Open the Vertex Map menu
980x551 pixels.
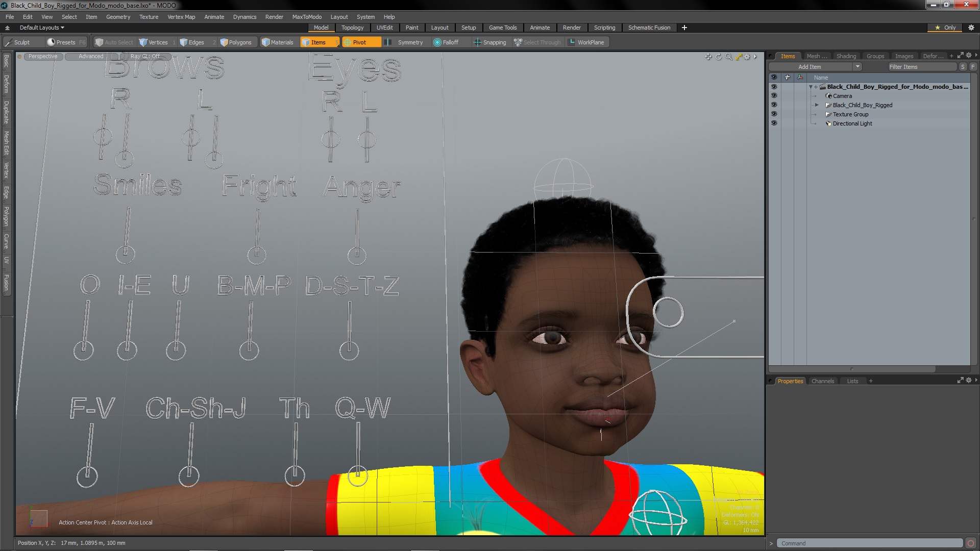(181, 17)
